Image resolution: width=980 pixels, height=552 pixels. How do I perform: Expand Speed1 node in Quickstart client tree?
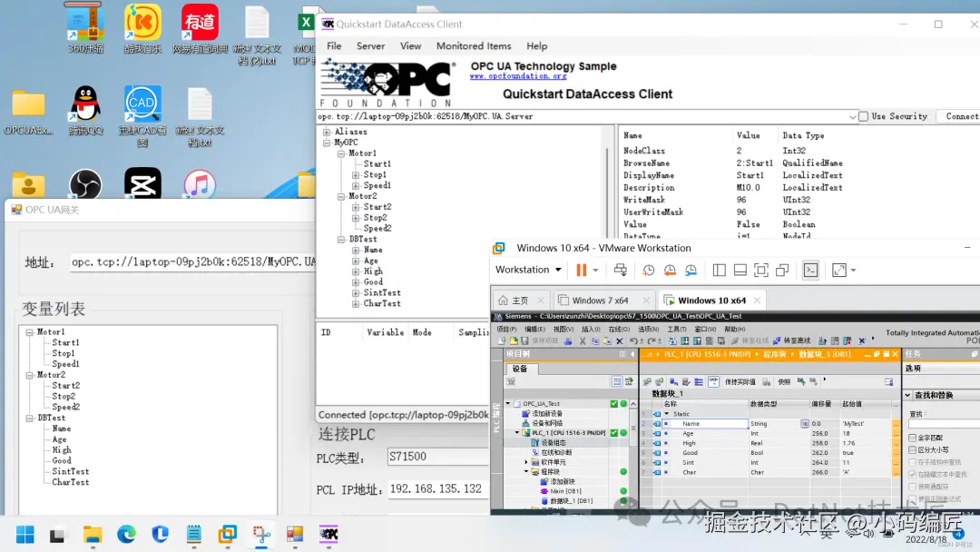356,186
